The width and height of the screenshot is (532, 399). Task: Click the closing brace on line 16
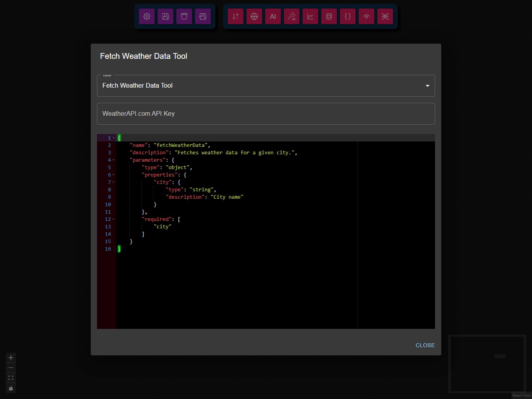119,249
